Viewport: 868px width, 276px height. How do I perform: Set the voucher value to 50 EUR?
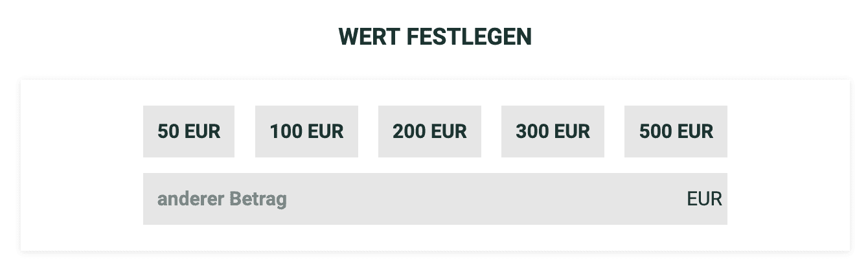point(188,132)
